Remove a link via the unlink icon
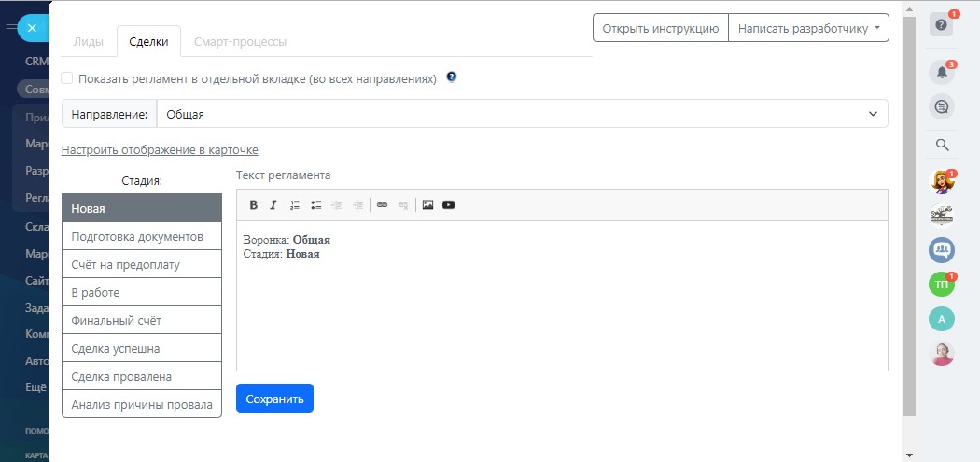 (403, 205)
